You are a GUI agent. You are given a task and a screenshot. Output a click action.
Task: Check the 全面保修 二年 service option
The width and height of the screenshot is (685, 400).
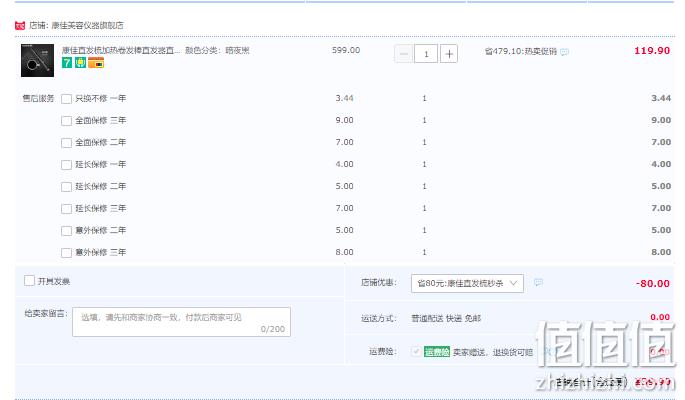[66, 143]
